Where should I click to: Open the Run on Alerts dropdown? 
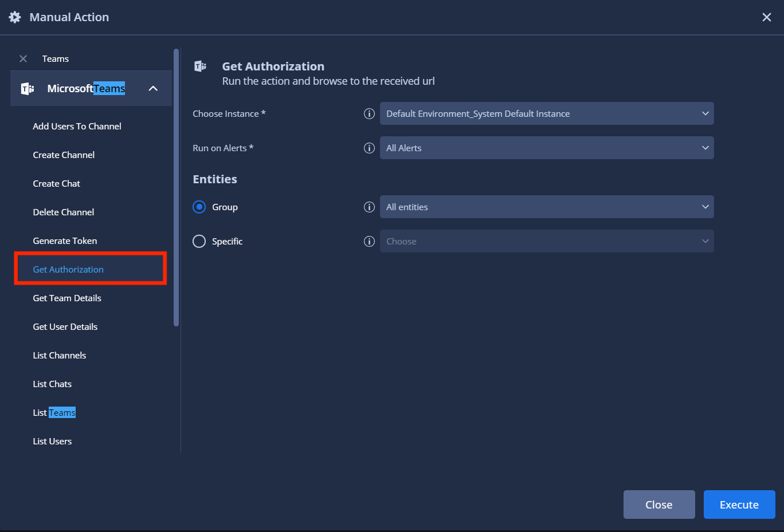pos(546,148)
